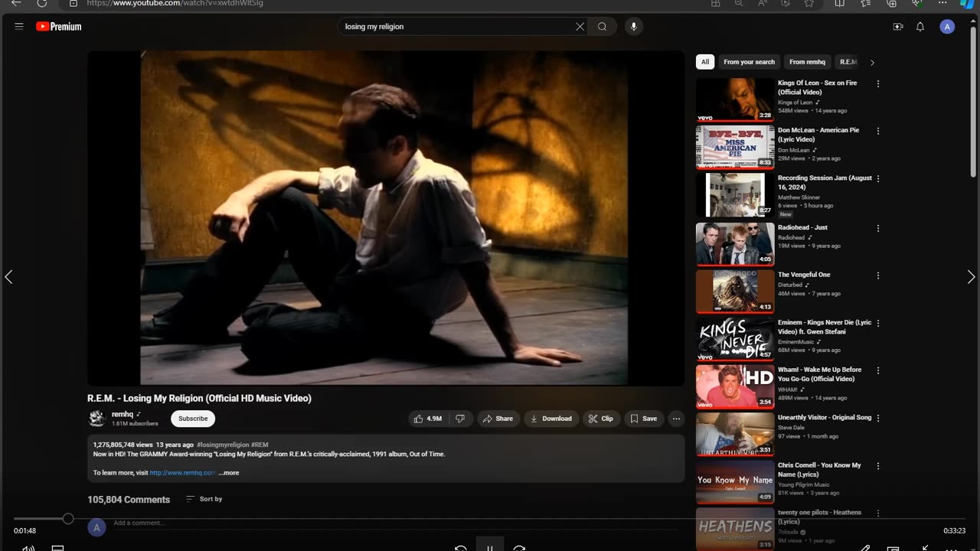
Task: Open the YouTube hamburger guide menu
Action: [19, 26]
